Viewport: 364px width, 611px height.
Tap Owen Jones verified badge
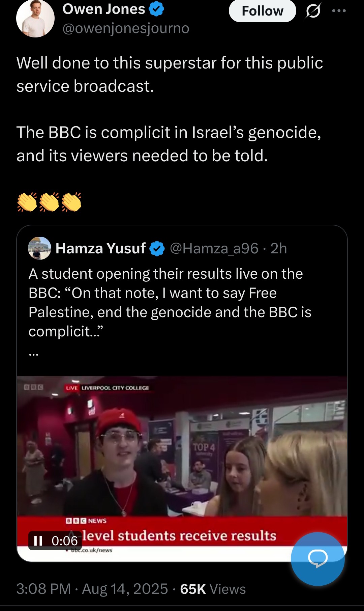(156, 9)
